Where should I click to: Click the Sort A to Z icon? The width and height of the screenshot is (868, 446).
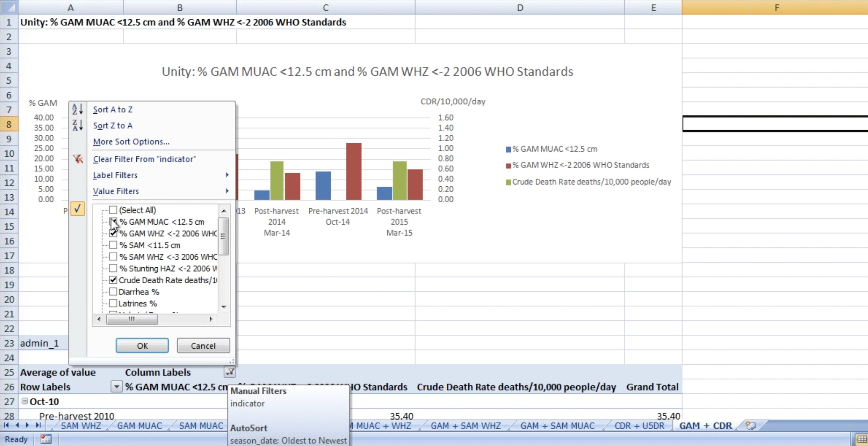(x=77, y=109)
